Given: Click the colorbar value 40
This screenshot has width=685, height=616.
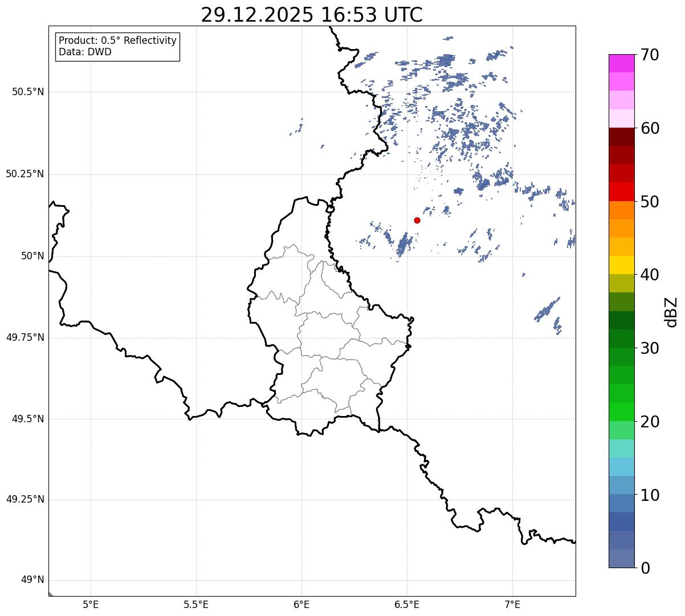Looking at the screenshot, I should [x=650, y=275].
